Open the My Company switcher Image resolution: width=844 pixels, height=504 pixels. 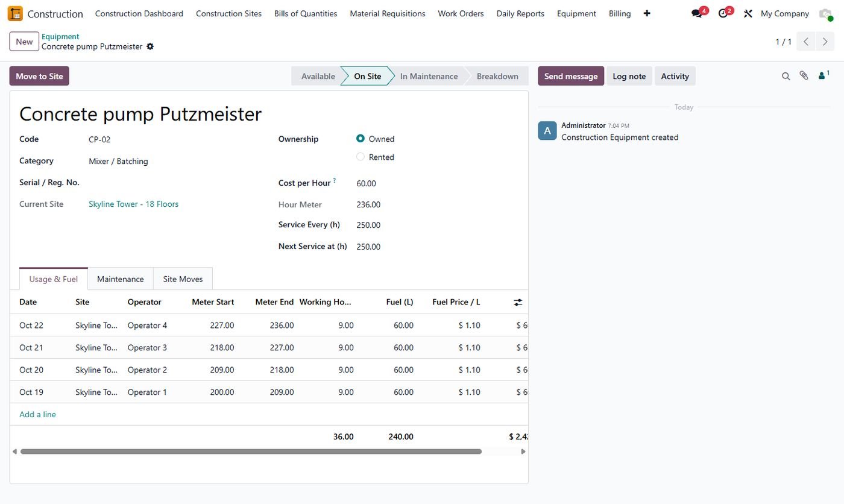[785, 13]
